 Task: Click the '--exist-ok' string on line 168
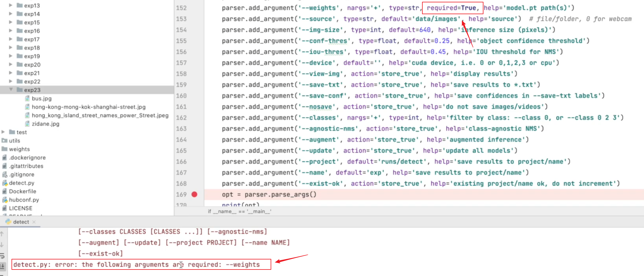tap(321, 184)
